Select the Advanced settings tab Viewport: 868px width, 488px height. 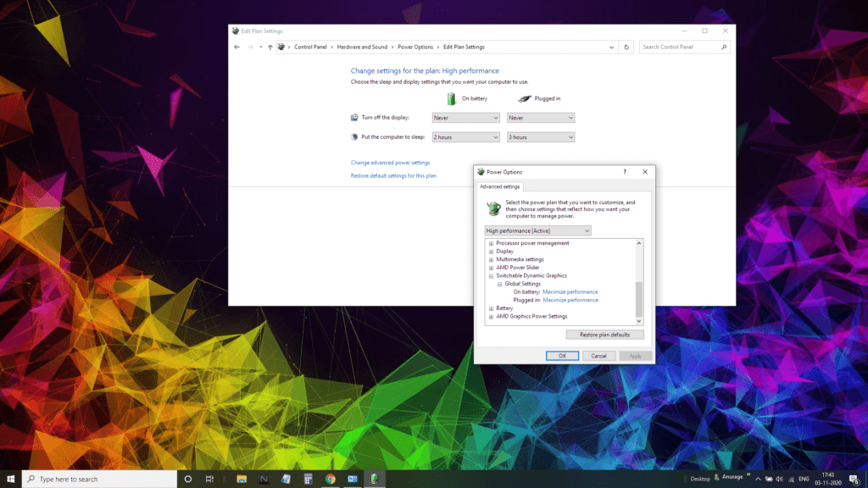coord(499,187)
